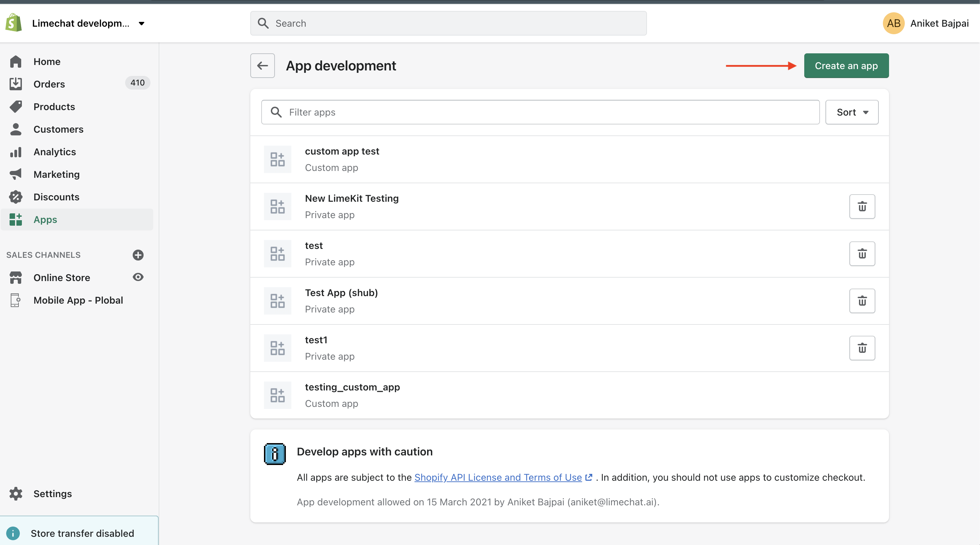Image resolution: width=980 pixels, height=545 pixels.
Task: Click the Online Store storefront icon
Action: point(16,278)
